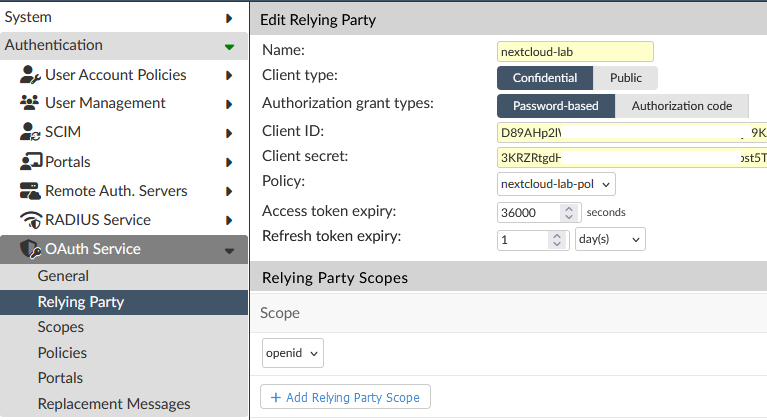
Task: Open the Scopes menu item
Action: [60, 327]
